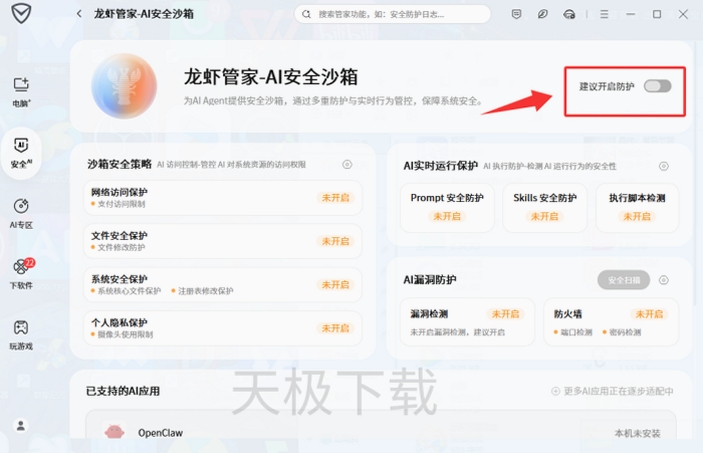Screen dimensions: 703x453
Task: Open the 防火墙 card
Action: coord(611,322)
